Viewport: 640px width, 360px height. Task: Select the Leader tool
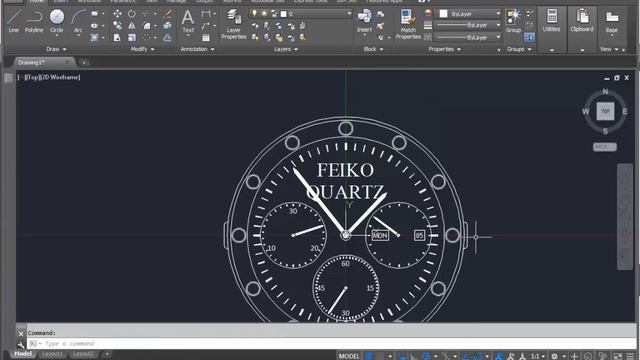pos(206,26)
